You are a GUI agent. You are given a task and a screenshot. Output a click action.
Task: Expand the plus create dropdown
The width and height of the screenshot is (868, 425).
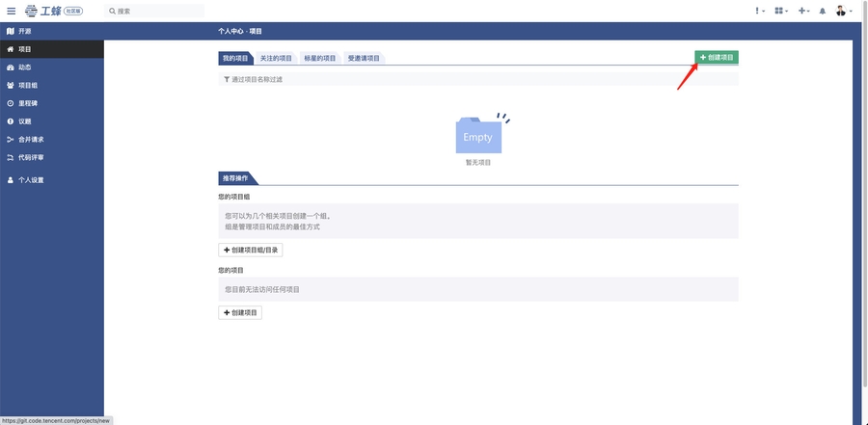(803, 11)
